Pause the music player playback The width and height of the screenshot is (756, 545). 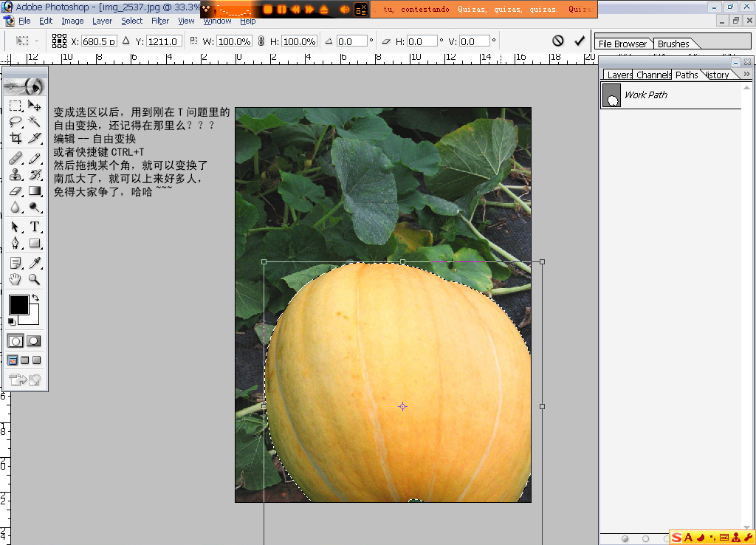(281, 9)
